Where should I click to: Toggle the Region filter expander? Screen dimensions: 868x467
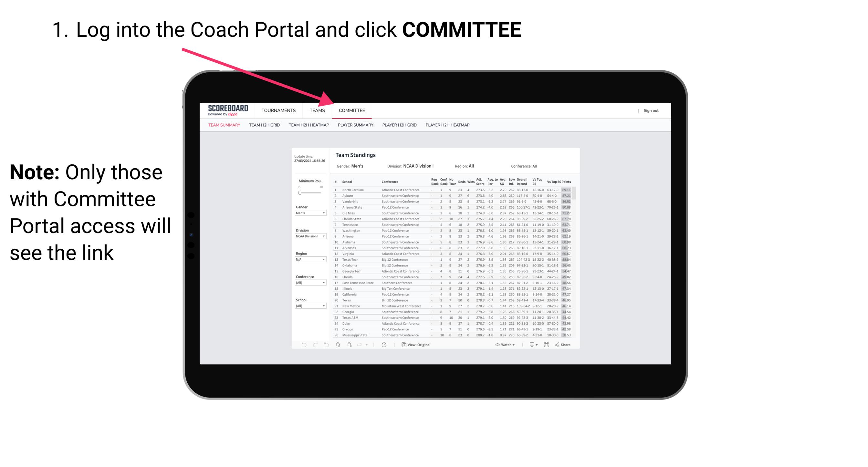323,259
